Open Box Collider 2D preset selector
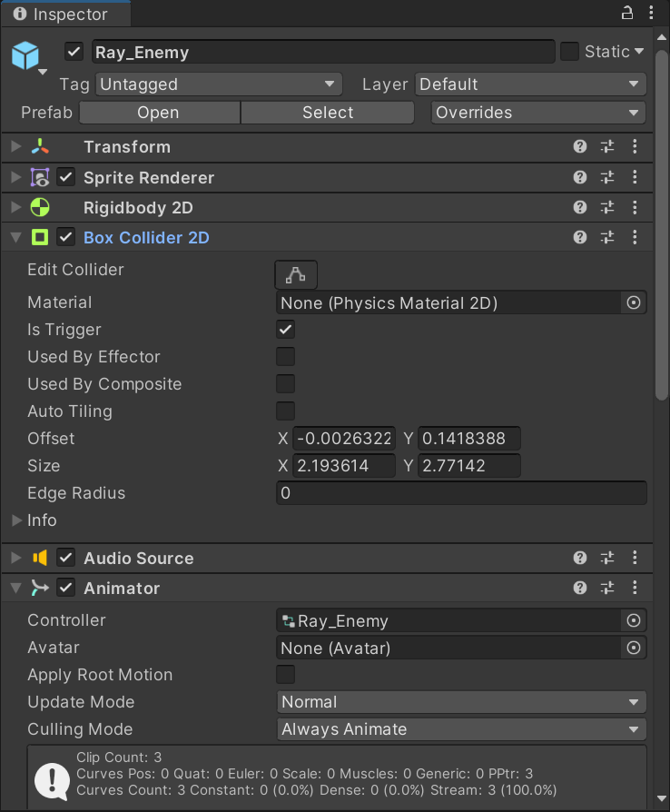Image resolution: width=670 pixels, height=812 pixels. 607,237
